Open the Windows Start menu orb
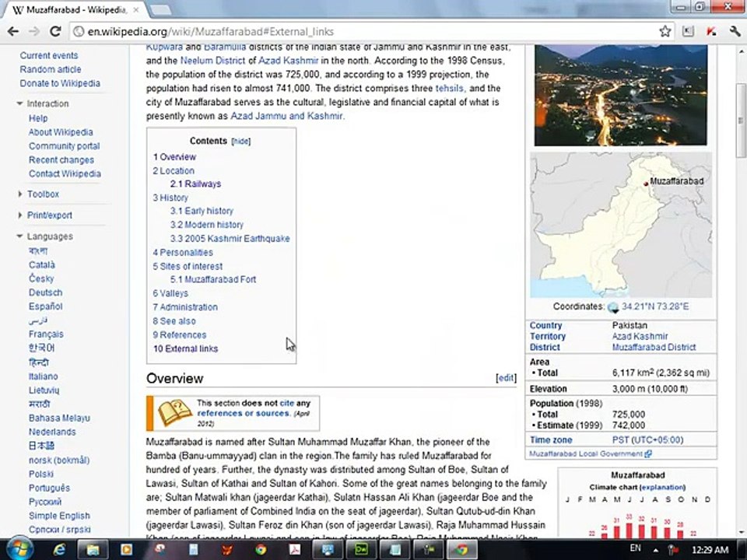 pyautogui.click(x=19, y=549)
